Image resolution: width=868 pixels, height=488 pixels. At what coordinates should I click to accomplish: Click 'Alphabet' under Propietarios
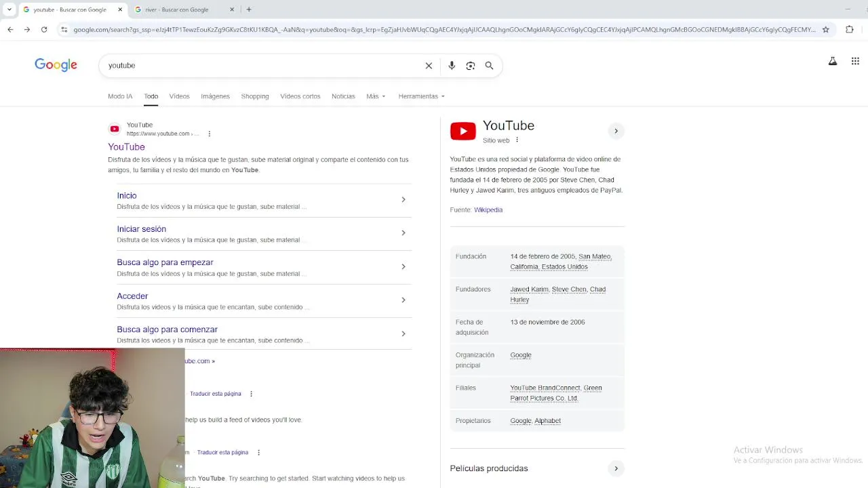pos(548,421)
